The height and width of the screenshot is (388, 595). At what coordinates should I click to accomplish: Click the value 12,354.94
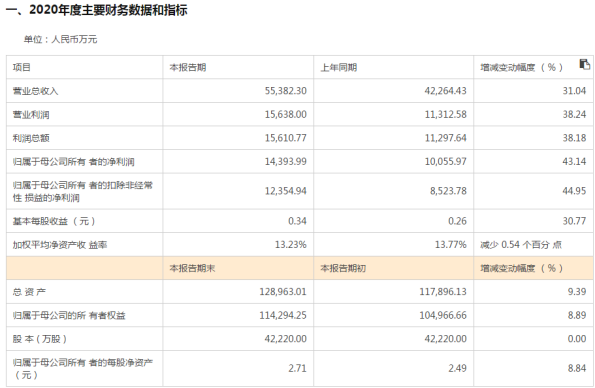click(x=286, y=191)
